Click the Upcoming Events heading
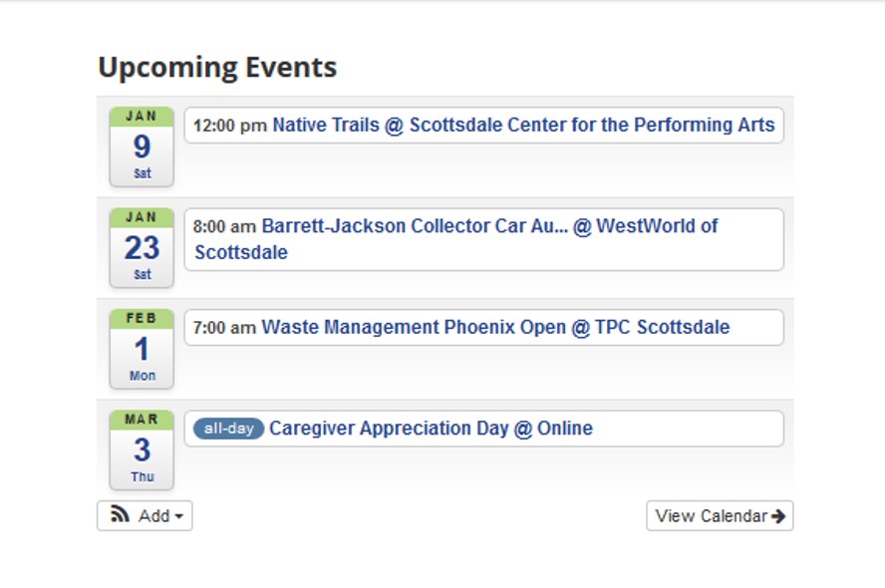Viewport: 885px width, 588px height. (217, 67)
